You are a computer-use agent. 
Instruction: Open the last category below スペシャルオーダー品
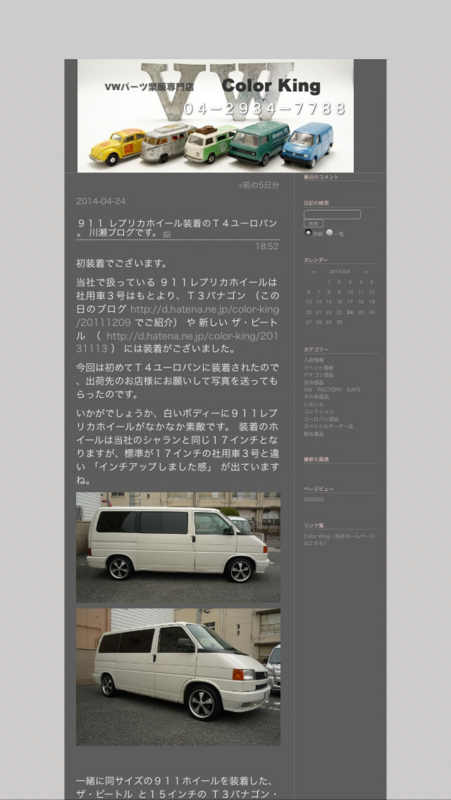(313, 434)
